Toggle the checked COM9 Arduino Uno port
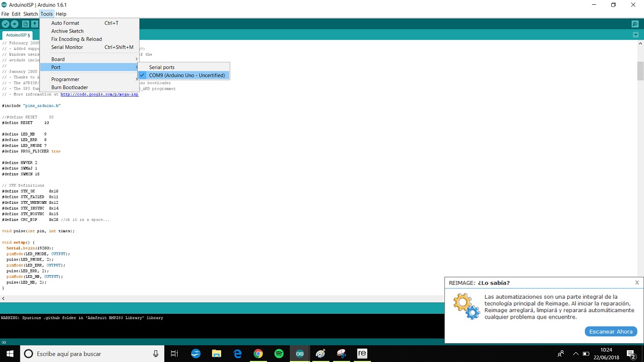 pos(184,76)
